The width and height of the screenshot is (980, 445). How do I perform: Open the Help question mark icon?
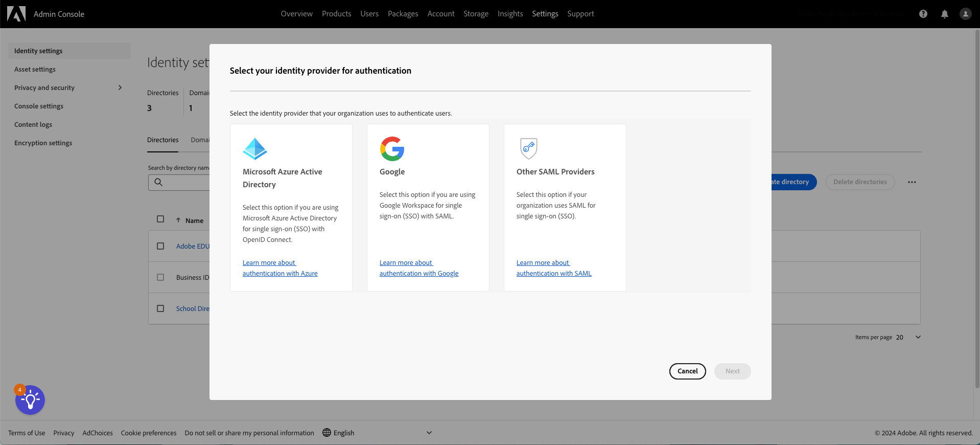pos(923,14)
